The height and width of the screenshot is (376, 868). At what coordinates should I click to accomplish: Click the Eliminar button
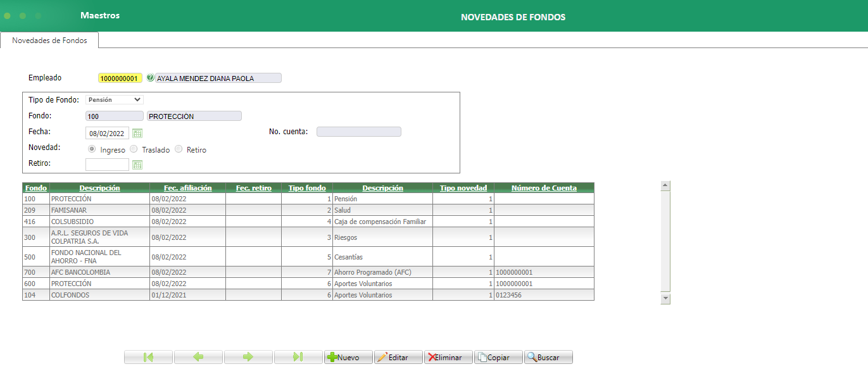click(448, 356)
